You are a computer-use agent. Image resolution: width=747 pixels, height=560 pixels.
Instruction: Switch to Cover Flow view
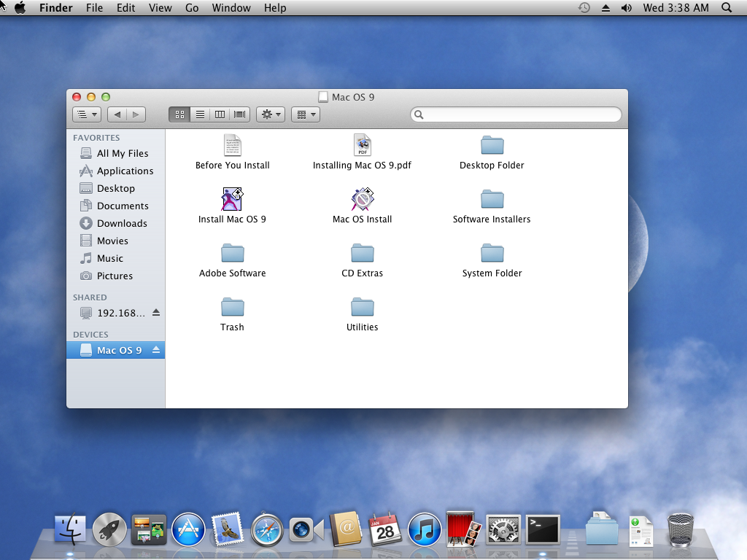click(x=239, y=114)
